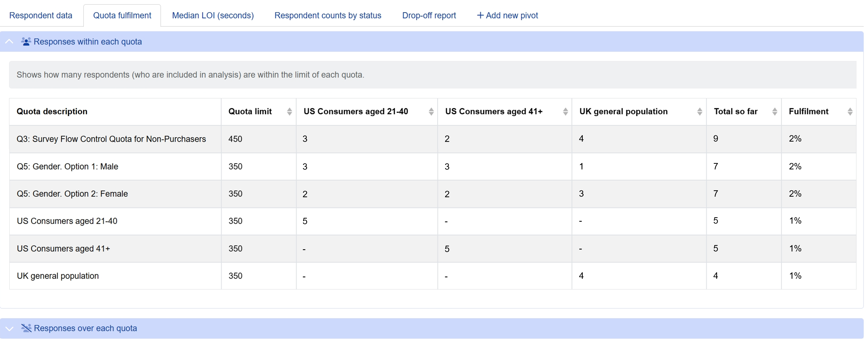
Task: Sort by Quota limit column arrows
Action: pos(289,112)
